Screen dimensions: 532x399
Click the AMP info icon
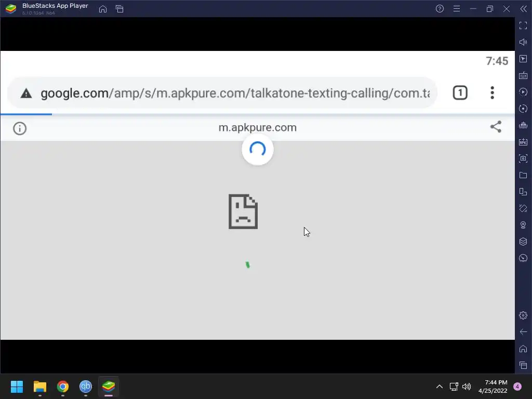pos(20,128)
